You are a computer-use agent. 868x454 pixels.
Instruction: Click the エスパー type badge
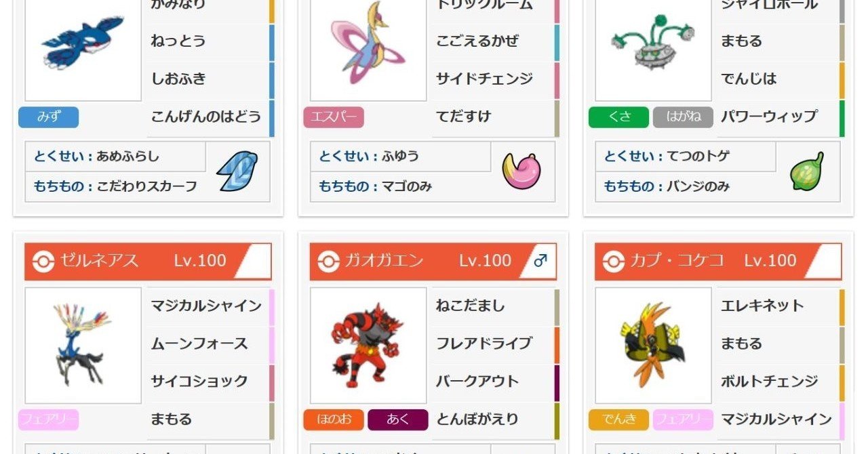tap(334, 117)
